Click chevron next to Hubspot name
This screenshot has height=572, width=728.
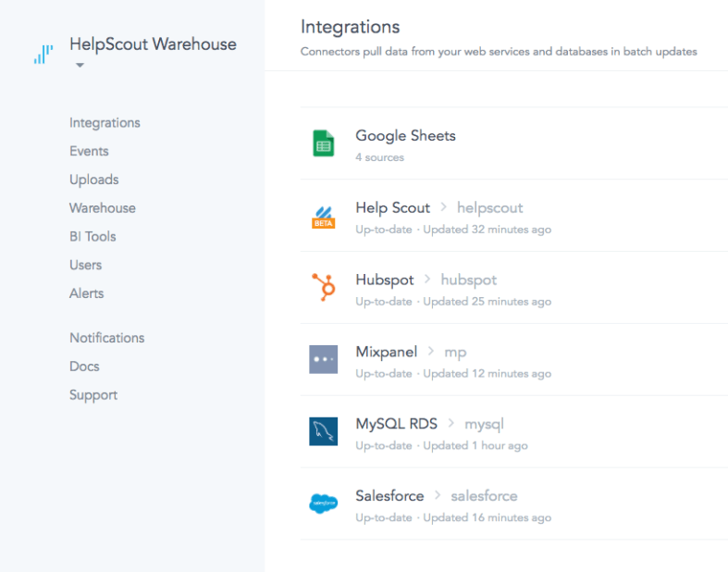(427, 279)
